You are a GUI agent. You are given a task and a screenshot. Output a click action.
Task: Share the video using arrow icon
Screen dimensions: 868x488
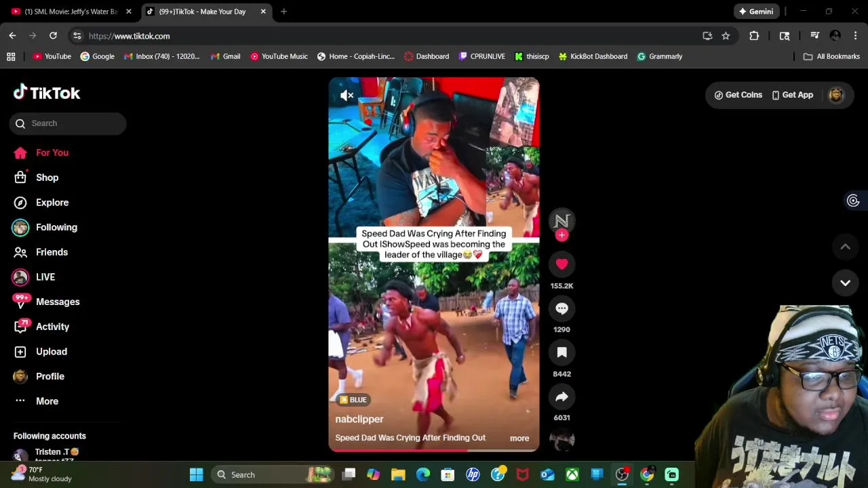[561, 396]
